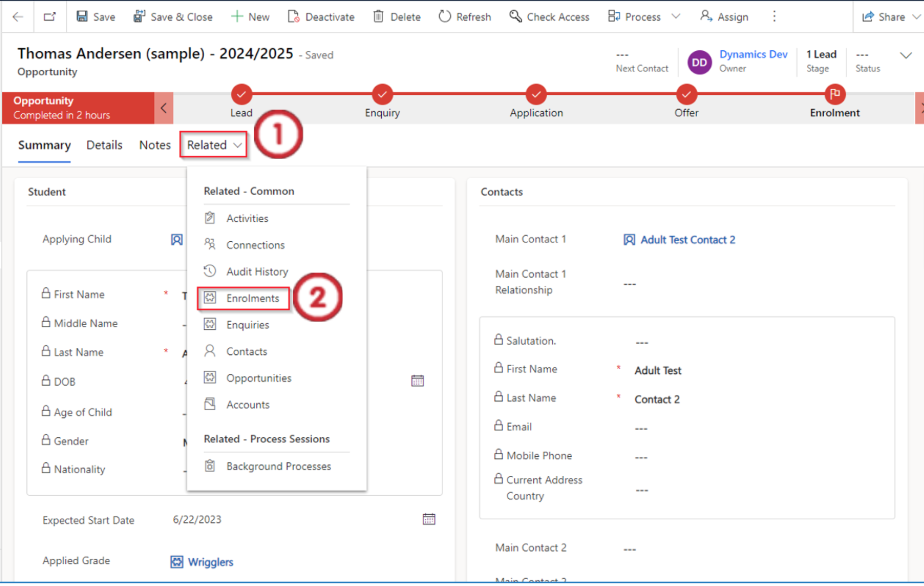Click the back arrow icon

click(18, 17)
